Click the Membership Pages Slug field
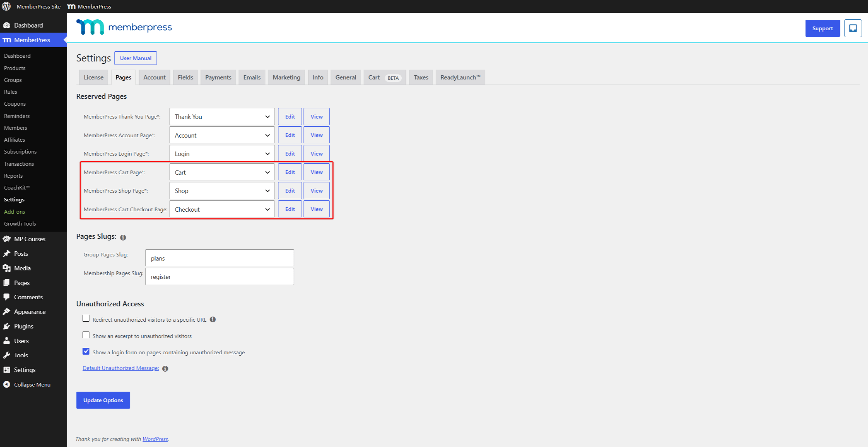Image resolution: width=868 pixels, height=447 pixels. pos(220,276)
